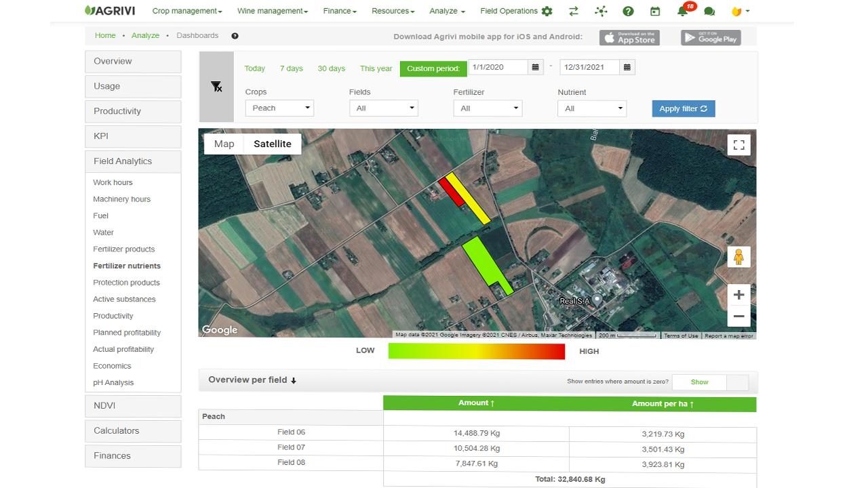Open the NDVI sidebar section
This screenshot has height=488, width=868.
[x=133, y=406]
